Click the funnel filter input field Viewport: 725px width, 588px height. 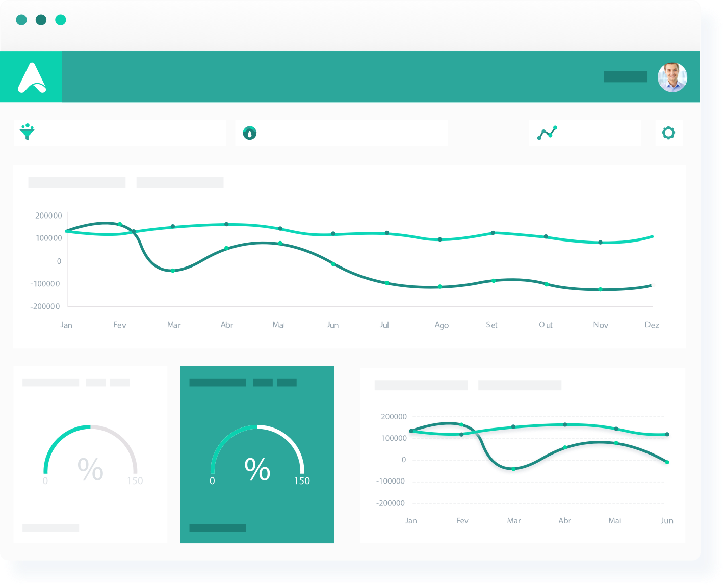tap(120, 133)
